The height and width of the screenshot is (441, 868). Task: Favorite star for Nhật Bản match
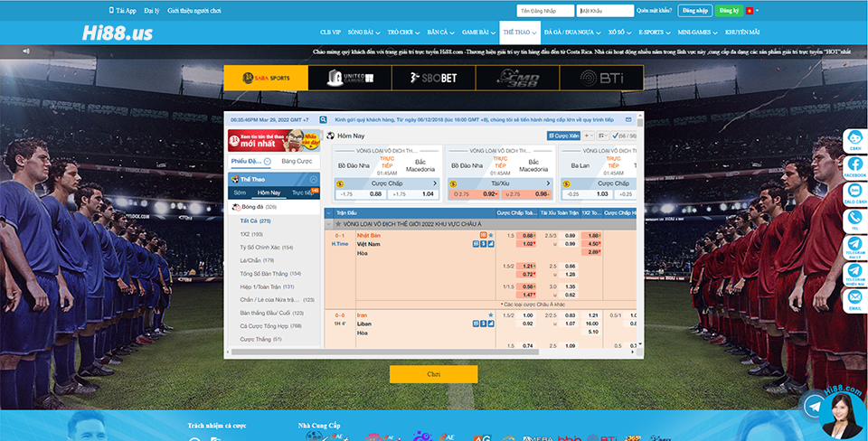click(x=490, y=235)
